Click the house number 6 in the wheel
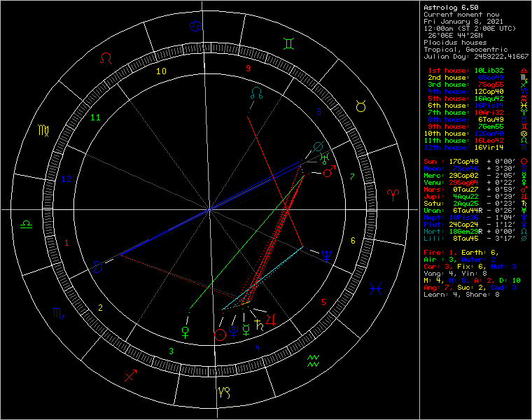 353,241
